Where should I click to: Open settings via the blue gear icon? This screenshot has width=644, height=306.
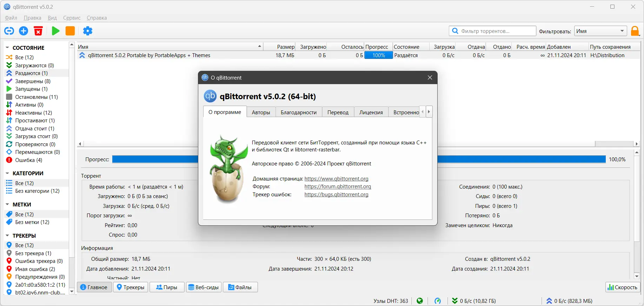coord(88,31)
